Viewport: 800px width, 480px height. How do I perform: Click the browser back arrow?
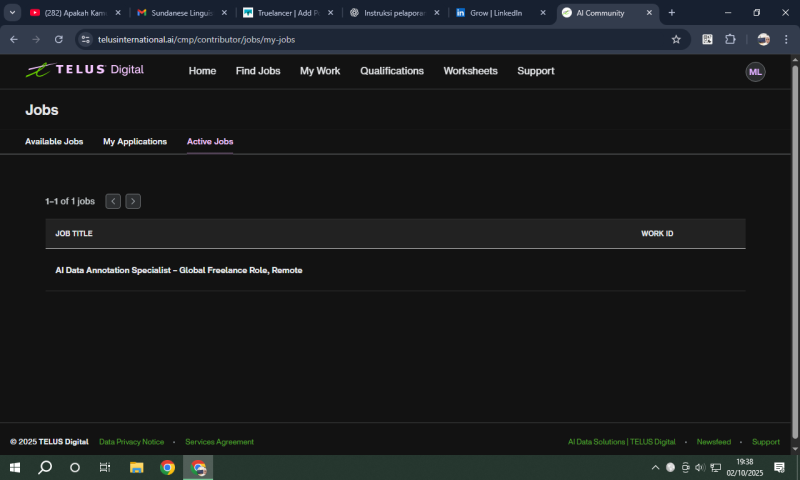click(x=14, y=39)
